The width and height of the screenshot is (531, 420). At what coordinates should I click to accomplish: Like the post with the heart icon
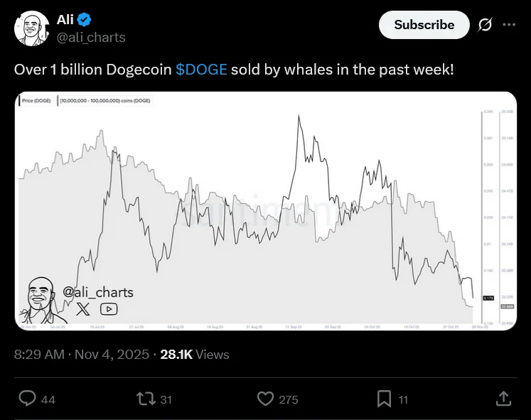265,399
